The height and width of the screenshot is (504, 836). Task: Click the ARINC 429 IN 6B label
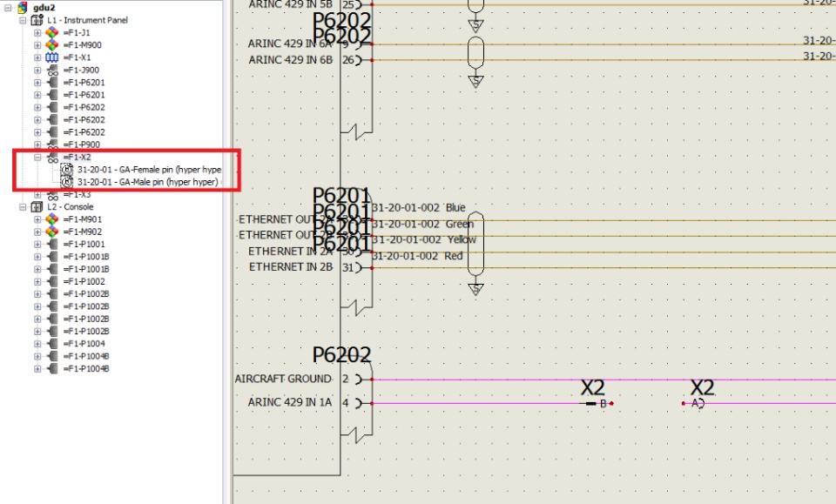click(291, 60)
